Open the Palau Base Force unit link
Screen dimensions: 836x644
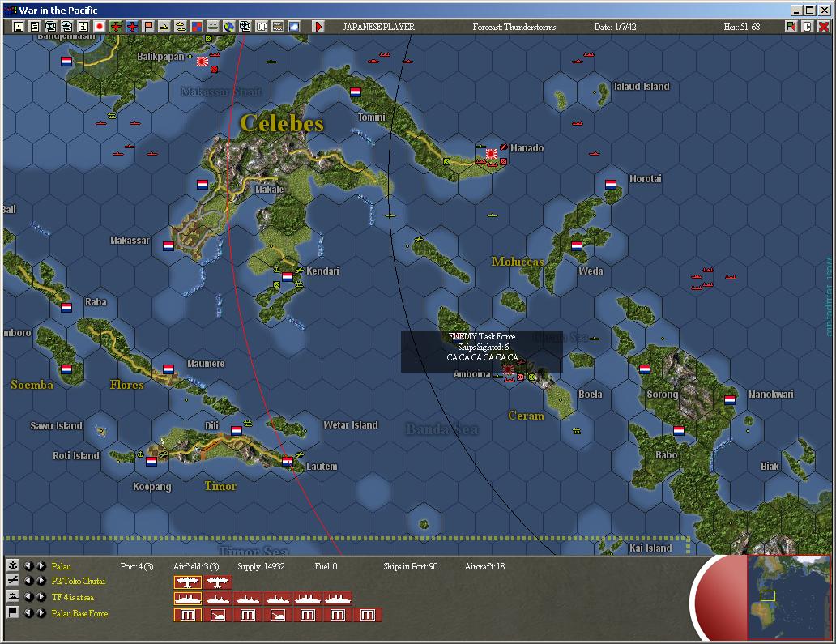(x=79, y=613)
